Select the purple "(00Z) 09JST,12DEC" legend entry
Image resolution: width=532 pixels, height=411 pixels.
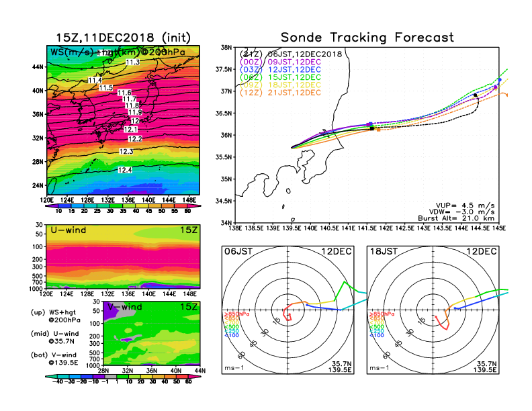(x=280, y=62)
